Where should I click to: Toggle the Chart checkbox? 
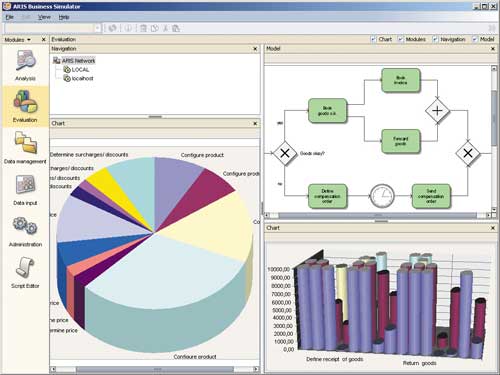point(373,39)
